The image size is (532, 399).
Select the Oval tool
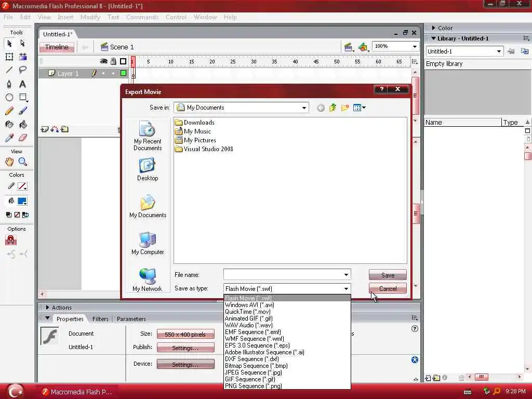point(9,97)
